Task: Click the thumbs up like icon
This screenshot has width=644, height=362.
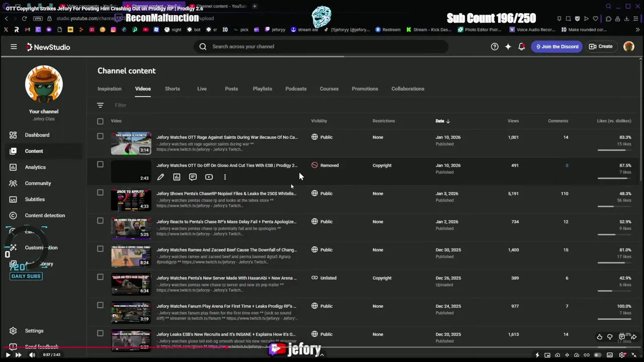Action: point(600,337)
